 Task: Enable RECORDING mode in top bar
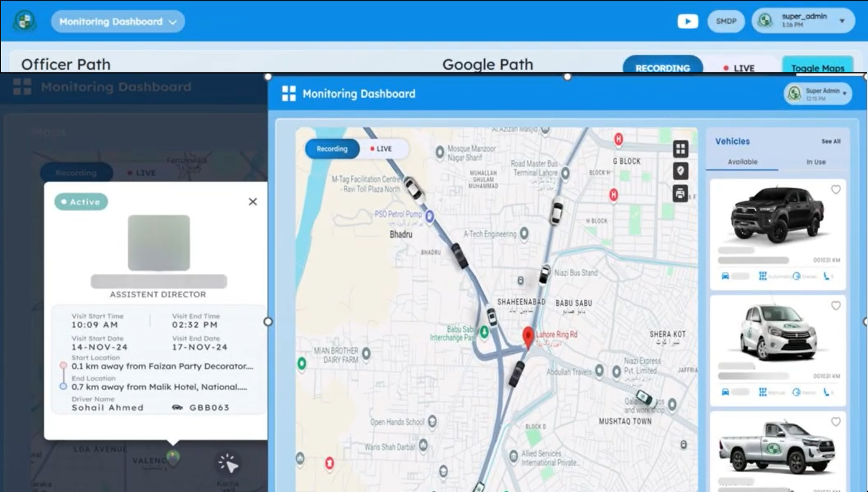tap(663, 67)
